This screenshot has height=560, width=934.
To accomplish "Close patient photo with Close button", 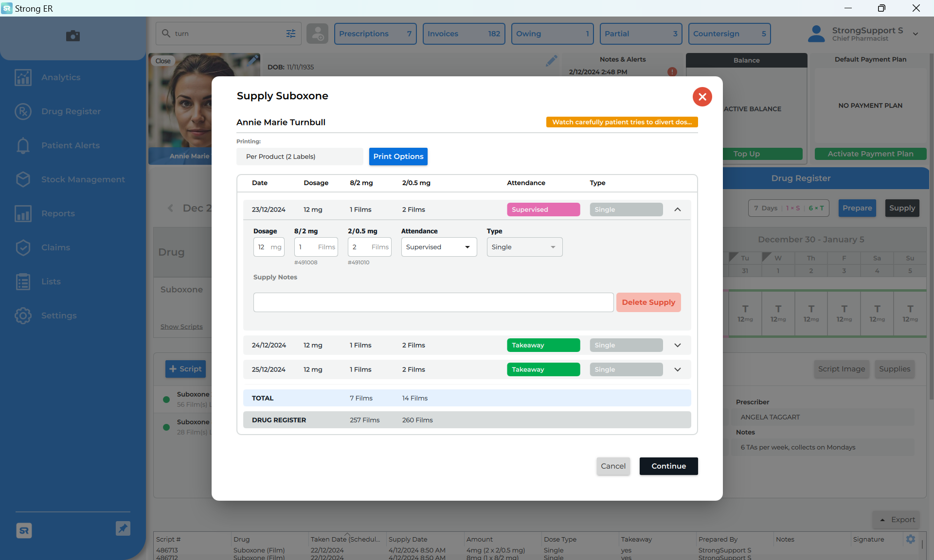I will [x=163, y=61].
